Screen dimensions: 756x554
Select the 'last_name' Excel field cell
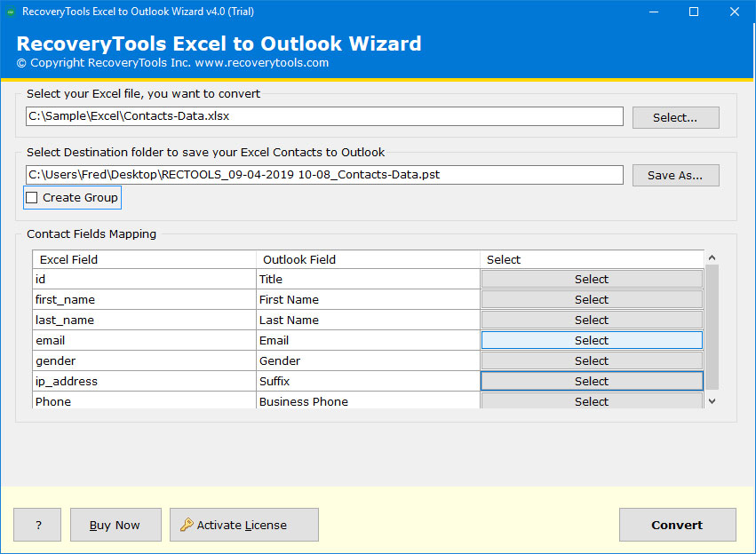point(144,320)
